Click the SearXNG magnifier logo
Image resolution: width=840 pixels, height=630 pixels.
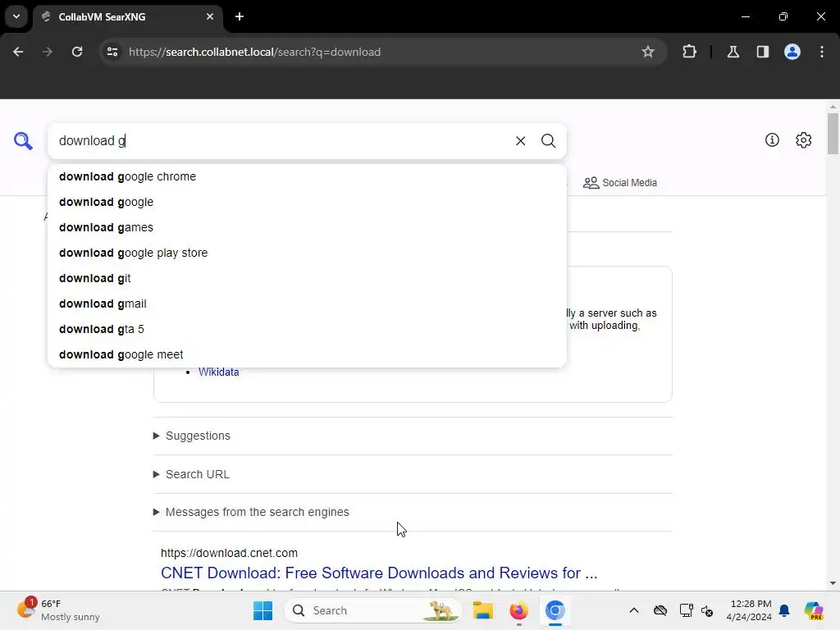(x=23, y=141)
